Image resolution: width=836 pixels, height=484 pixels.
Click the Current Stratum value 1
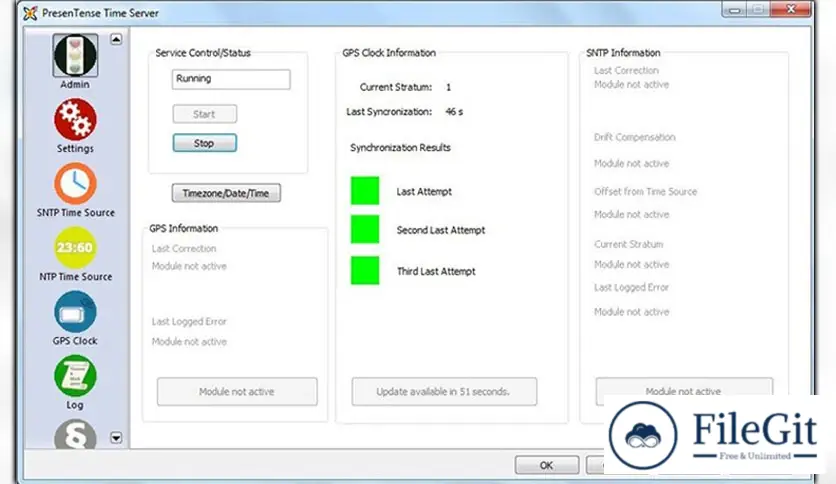click(x=448, y=87)
